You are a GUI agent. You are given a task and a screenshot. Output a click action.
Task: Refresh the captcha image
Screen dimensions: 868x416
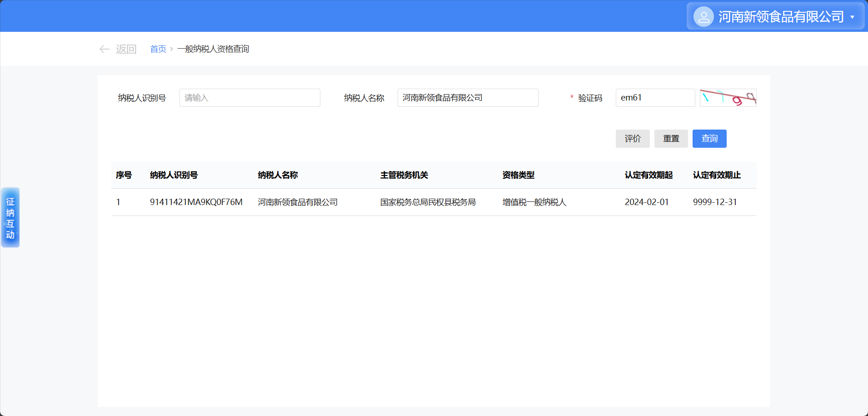(728, 98)
